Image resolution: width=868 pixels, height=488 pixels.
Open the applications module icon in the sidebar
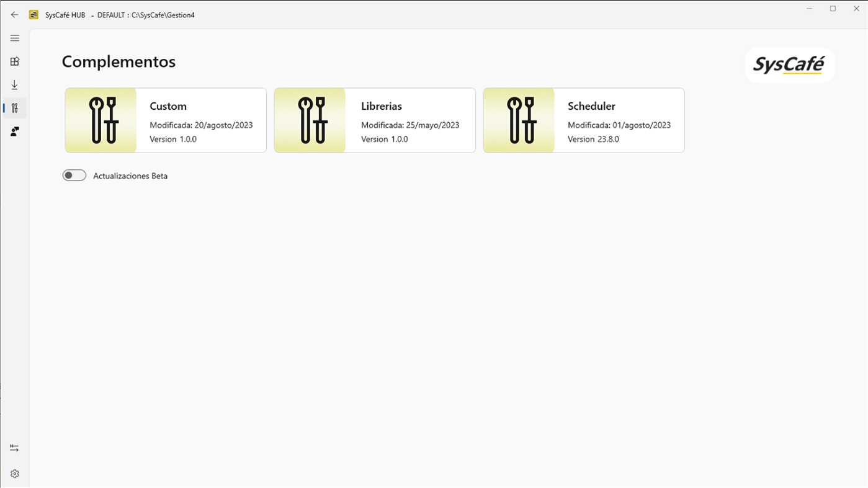[x=14, y=61]
